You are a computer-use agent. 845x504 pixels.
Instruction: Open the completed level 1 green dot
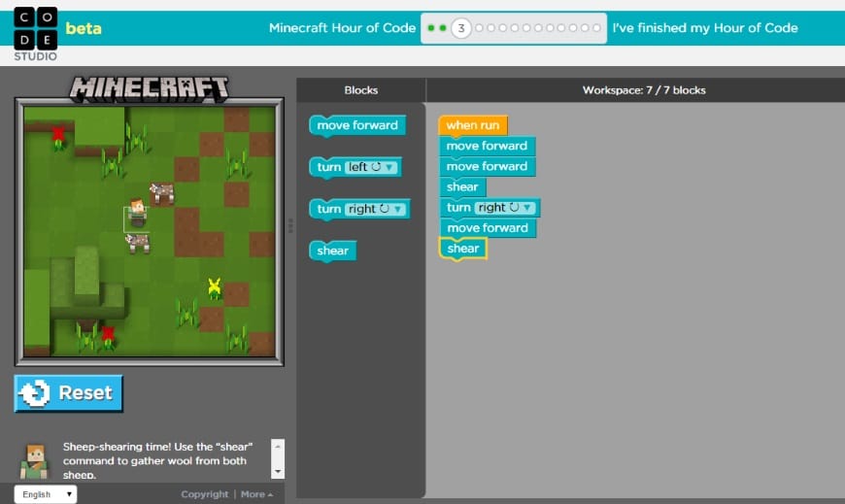tap(431, 28)
